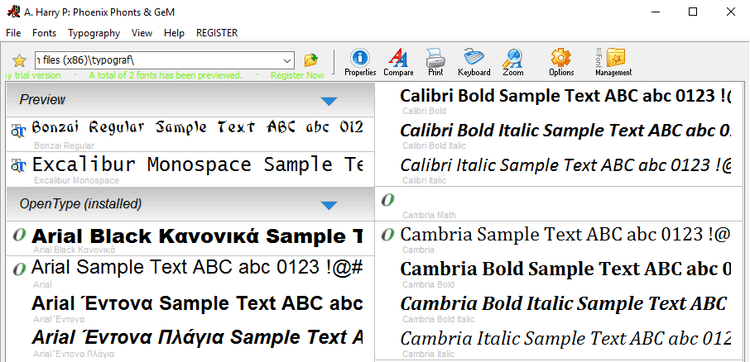This screenshot has height=362, width=750.
Task: Select the Calibri Bold Italic sample
Action: tap(560, 134)
